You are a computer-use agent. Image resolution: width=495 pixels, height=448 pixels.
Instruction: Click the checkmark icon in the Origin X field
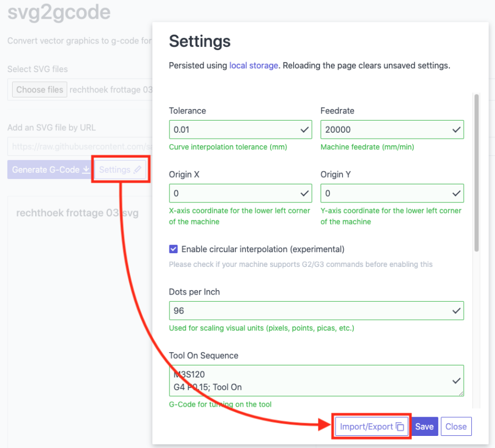(304, 193)
